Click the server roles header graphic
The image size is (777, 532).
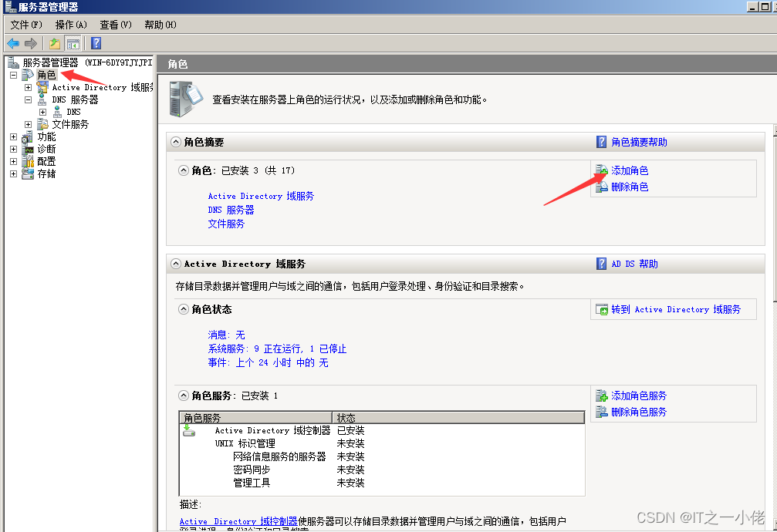click(x=185, y=99)
